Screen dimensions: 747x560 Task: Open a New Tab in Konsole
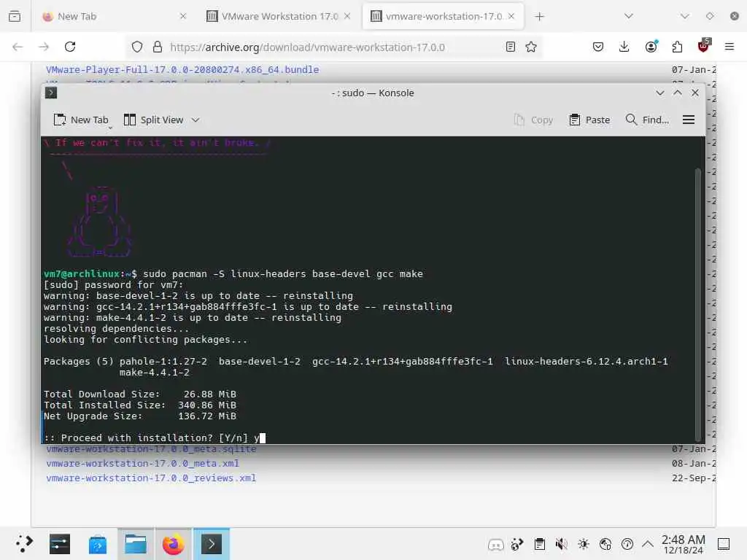[x=81, y=120]
